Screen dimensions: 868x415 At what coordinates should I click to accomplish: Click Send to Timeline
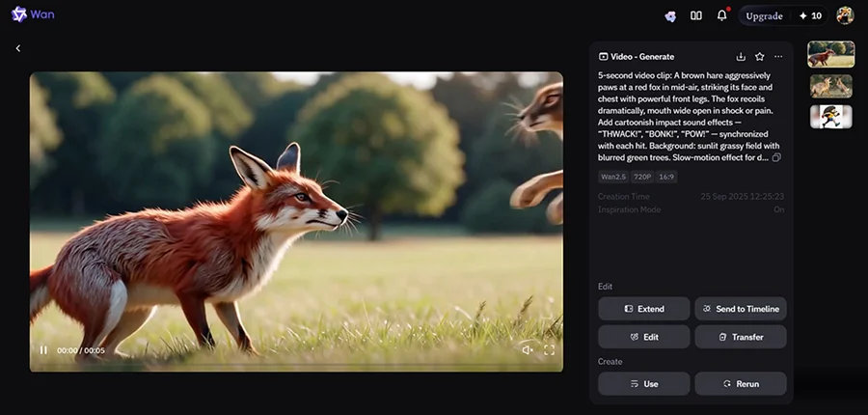coord(741,309)
